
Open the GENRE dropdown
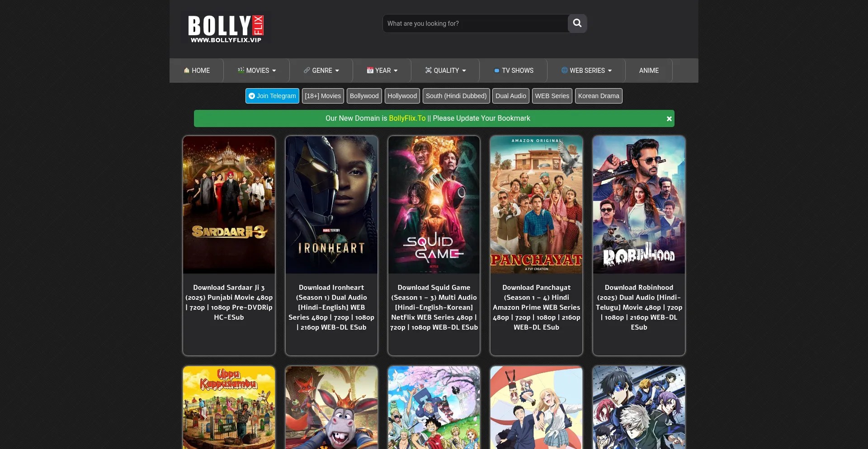(322, 71)
